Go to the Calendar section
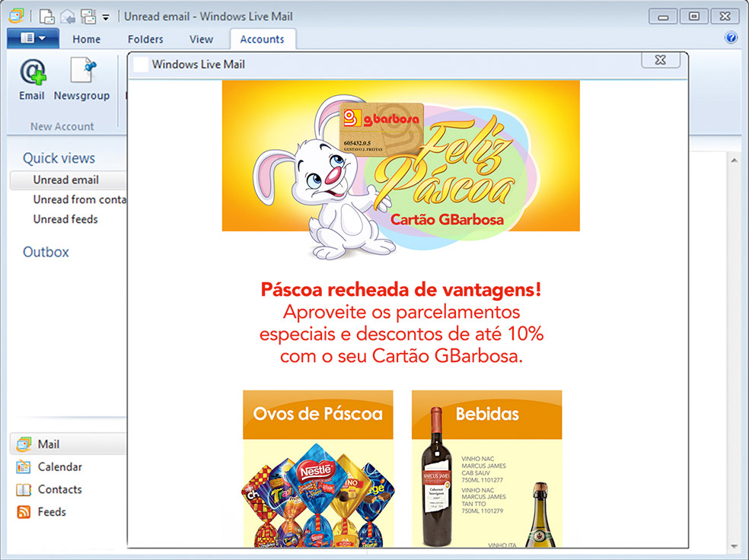The image size is (749, 560). point(59,467)
